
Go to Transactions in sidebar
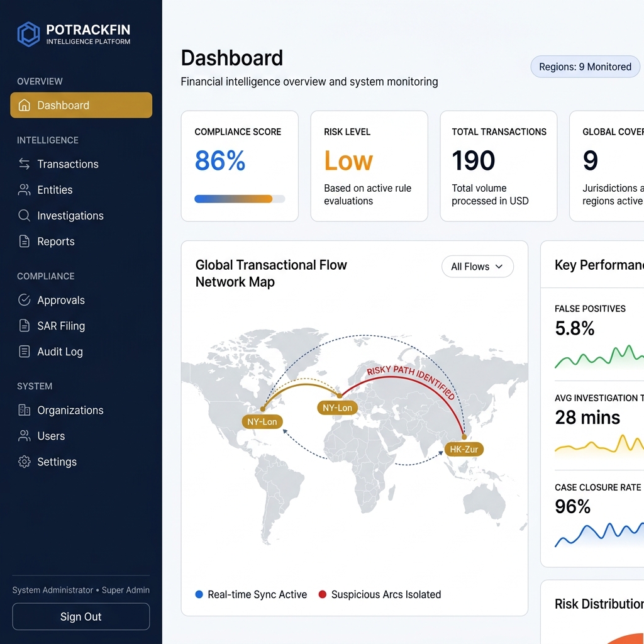pyautogui.click(x=81, y=164)
